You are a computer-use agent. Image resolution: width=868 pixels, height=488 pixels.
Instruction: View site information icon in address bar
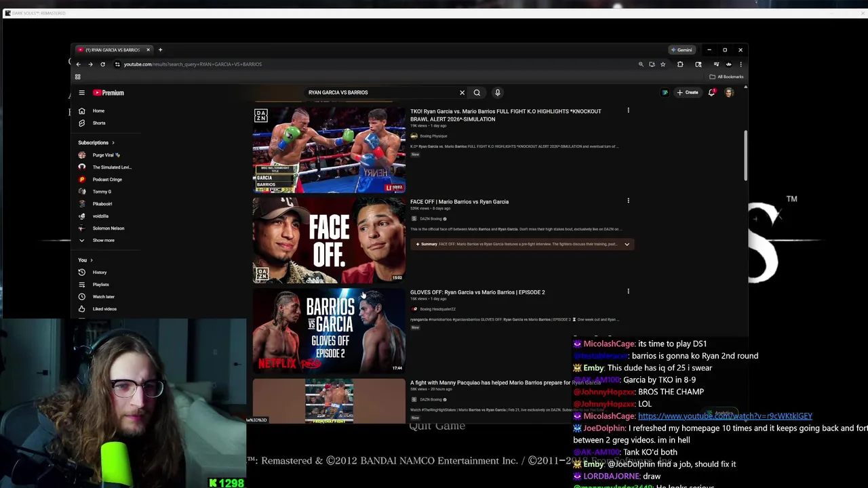click(117, 64)
